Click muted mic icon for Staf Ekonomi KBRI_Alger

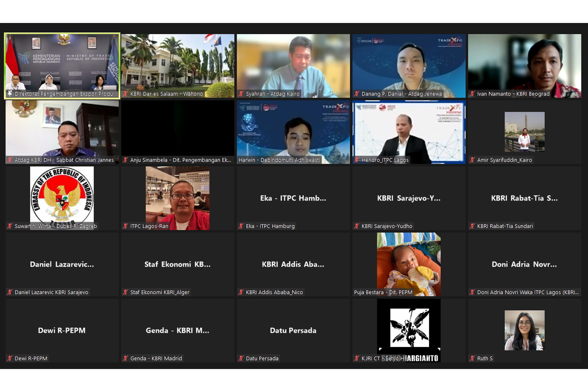pos(125,292)
